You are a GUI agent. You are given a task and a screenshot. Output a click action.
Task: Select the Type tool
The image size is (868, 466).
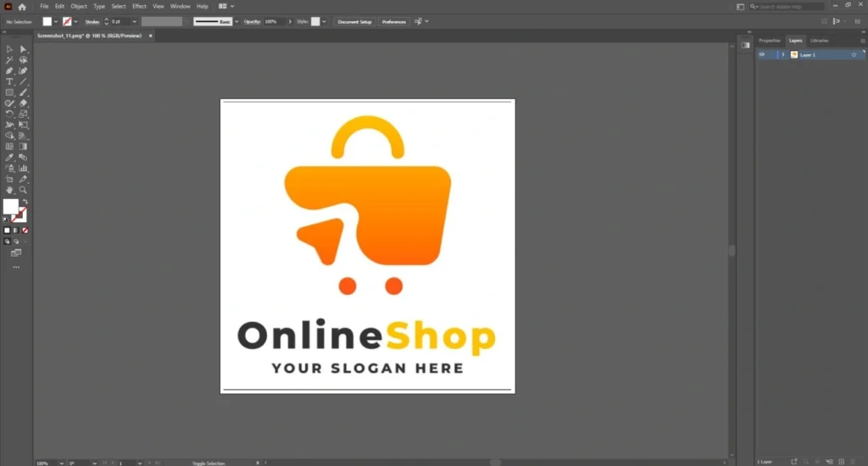pos(9,82)
